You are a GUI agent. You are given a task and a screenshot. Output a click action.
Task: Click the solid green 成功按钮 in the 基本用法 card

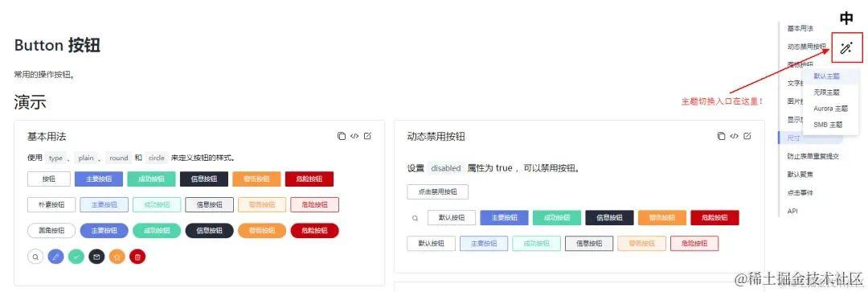[x=151, y=179]
